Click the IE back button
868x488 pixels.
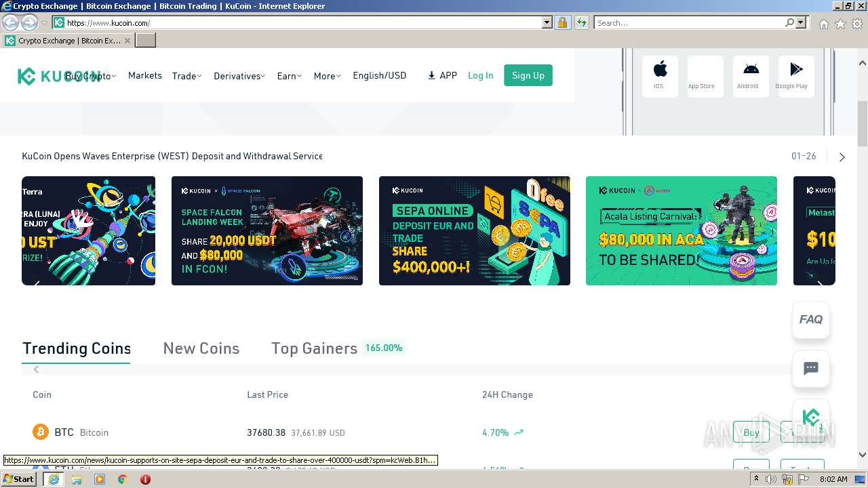coord(11,23)
